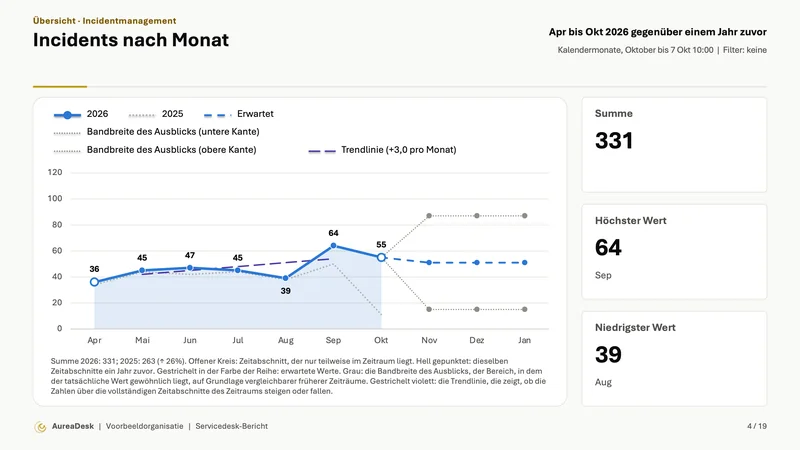Select 'Trendlinie (+3,0 pro Monat)' legend entry
Viewport: 800px width, 450px height.
[398, 149]
